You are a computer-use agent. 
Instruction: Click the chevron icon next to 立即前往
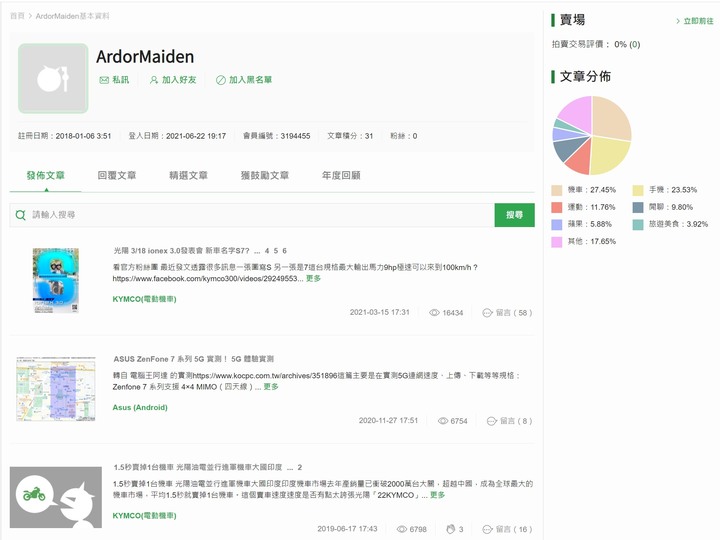(x=678, y=21)
